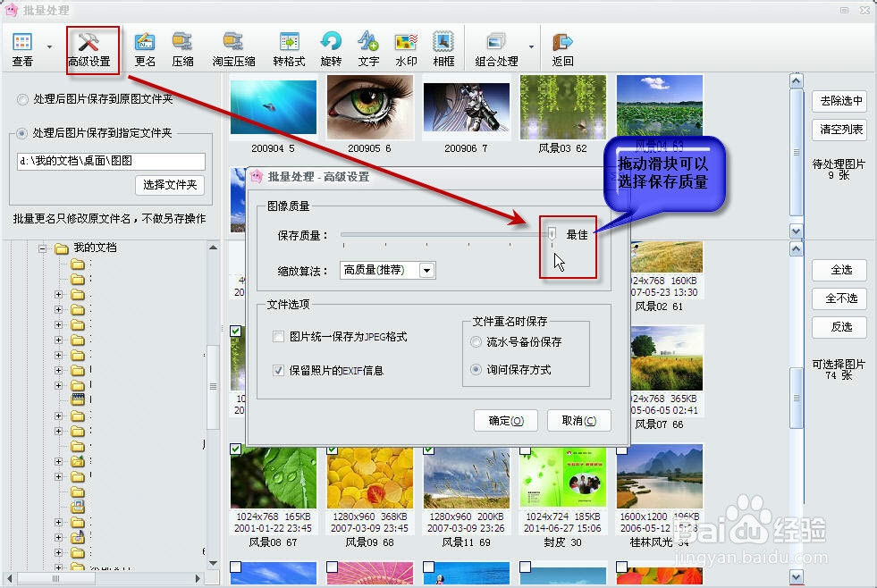Viewport: 877px width, 588px height.
Task: Confirm settings with the 确定 button
Action: coord(505,420)
